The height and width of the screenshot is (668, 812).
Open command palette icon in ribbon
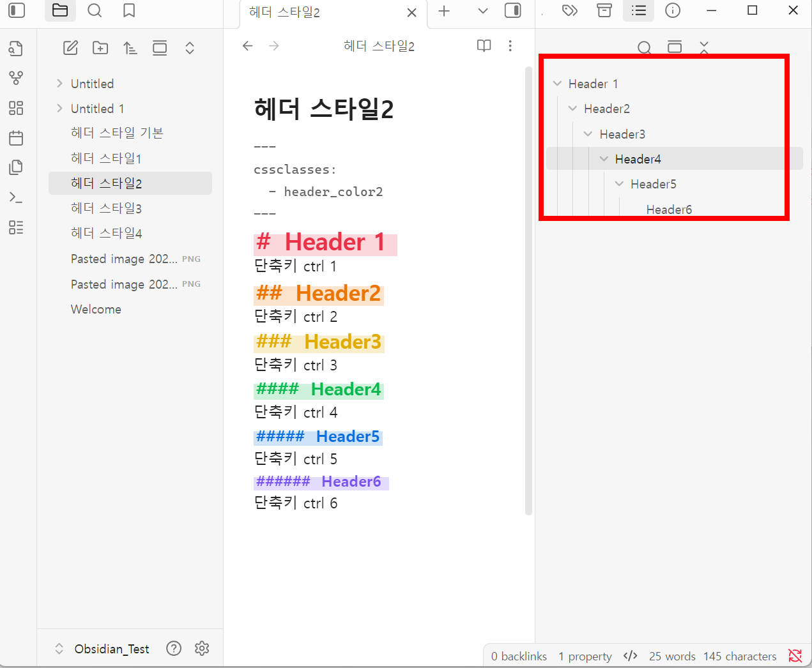pyautogui.click(x=16, y=197)
